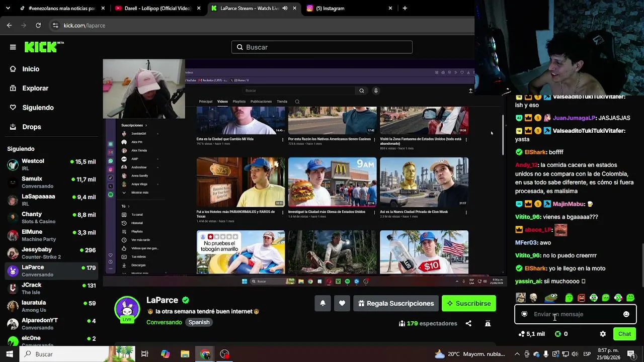The height and width of the screenshot is (362, 644).
Task: Select the Spanish language tag
Action: point(199,322)
